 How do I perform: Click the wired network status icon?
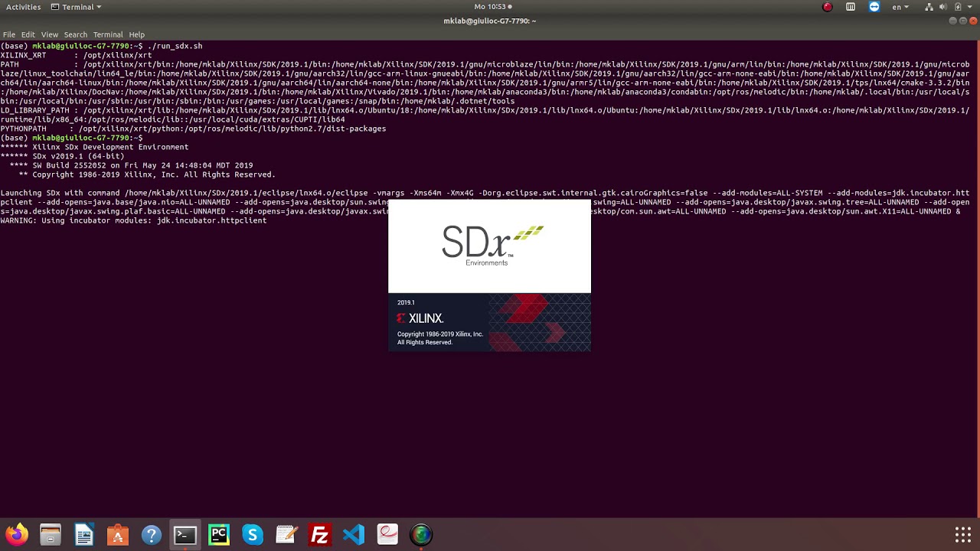(x=929, y=7)
